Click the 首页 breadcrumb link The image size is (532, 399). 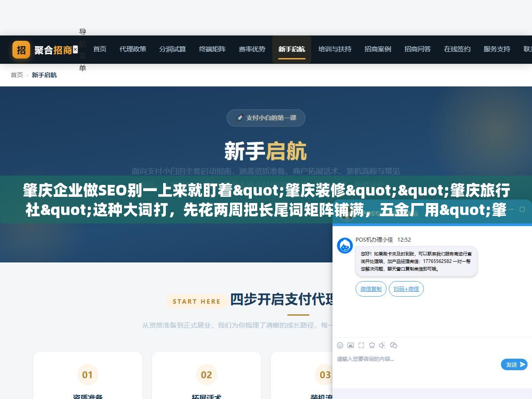coord(17,75)
